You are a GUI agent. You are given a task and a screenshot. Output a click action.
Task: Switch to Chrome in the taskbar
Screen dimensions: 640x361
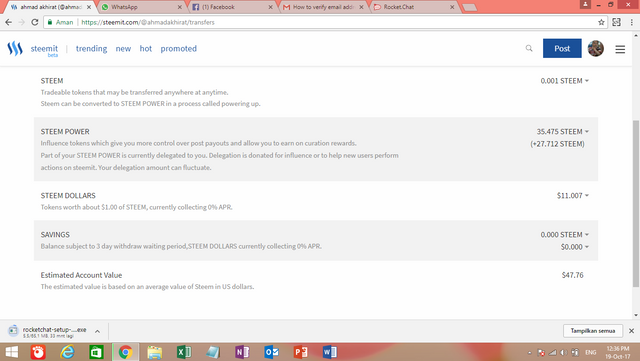tap(125, 352)
